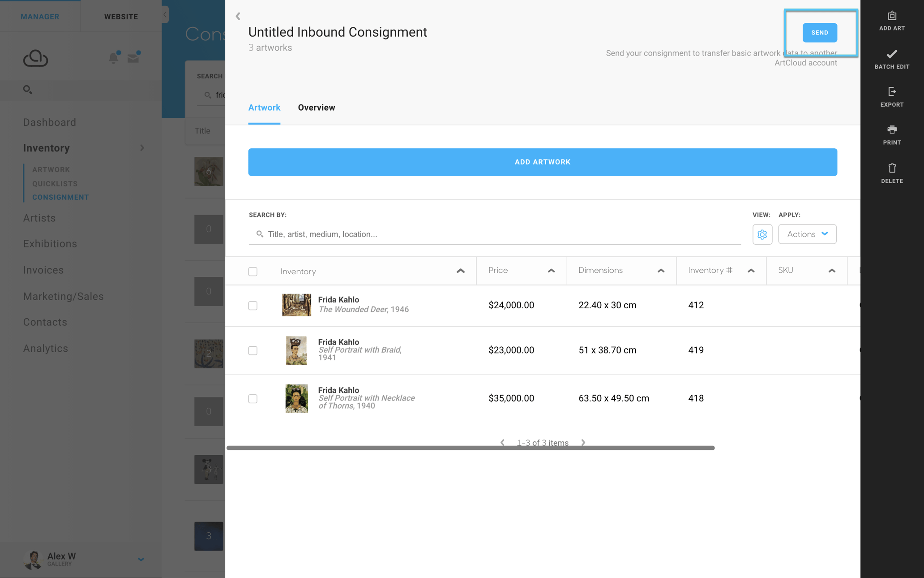Viewport: 924px width, 578px height.
Task: Click the view settings gear icon
Action: click(762, 234)
